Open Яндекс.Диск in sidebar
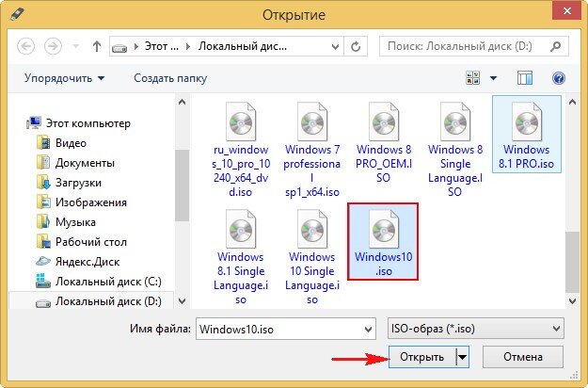This screenshot has width=588, height=388. tap(78, 262)
